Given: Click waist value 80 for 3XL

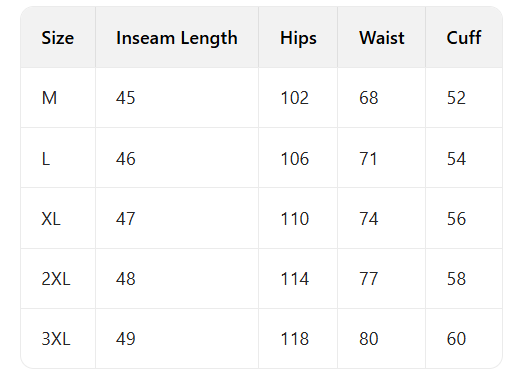Looking at the screenshot, I should point(369,339).
